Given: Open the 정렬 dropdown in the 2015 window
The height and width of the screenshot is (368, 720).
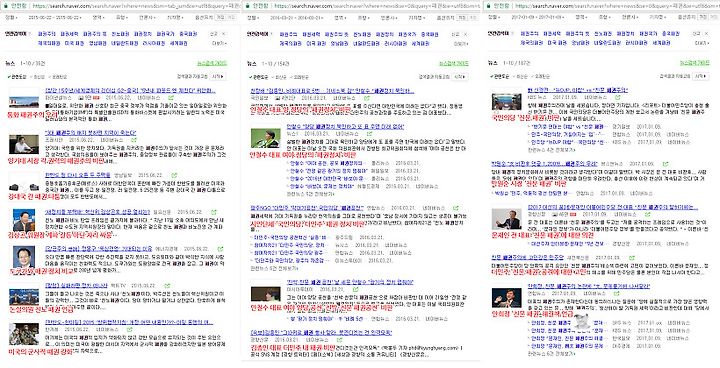Looking at the screenshot, I should click(11, 17).
